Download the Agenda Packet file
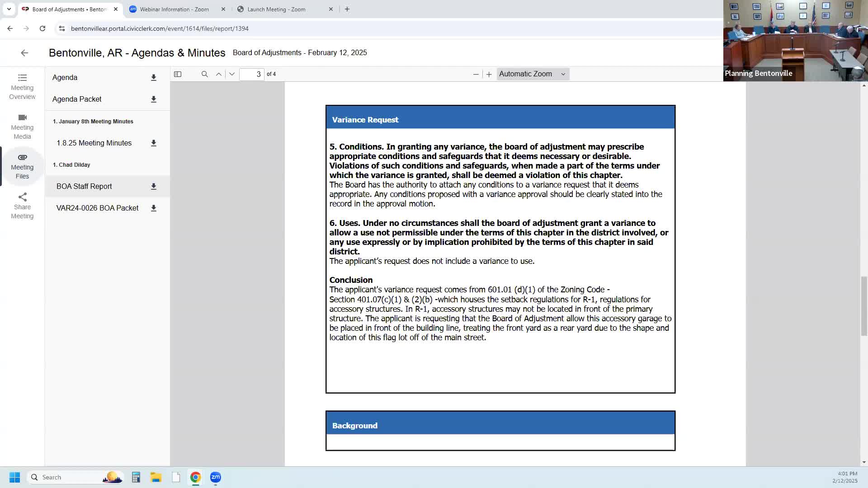 (x=154, y=99)
